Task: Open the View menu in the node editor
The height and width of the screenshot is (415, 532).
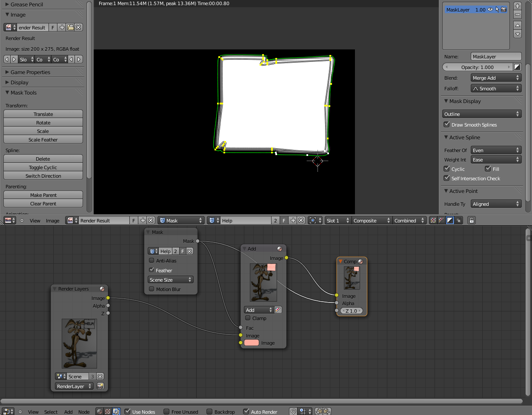Action: tap(33, 411)
